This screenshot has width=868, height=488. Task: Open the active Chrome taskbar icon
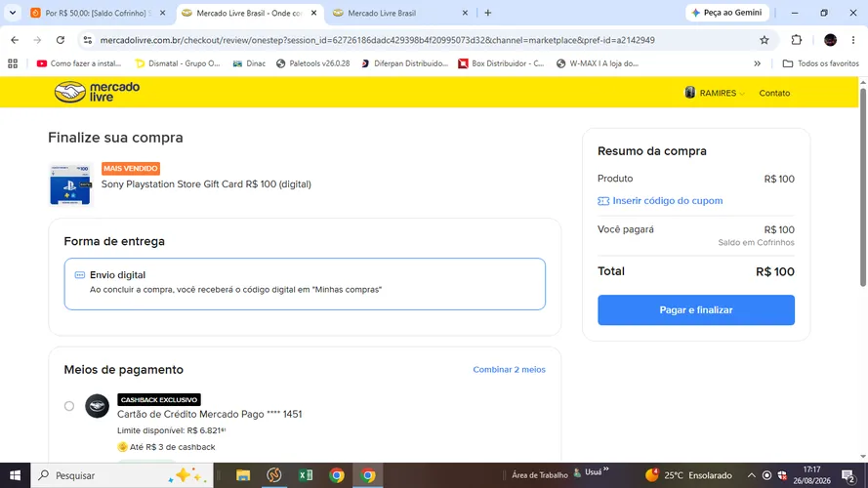368,475
